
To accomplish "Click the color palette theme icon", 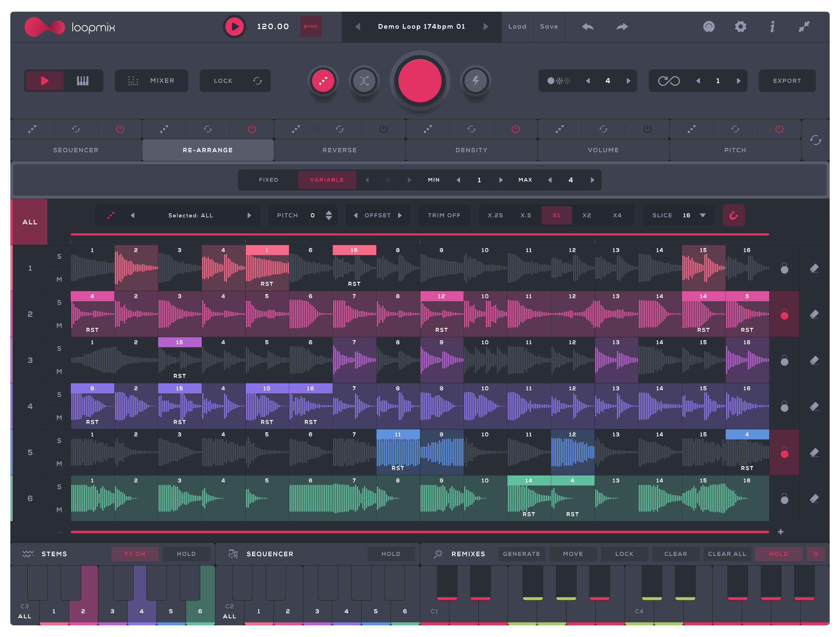I will 708,27.
